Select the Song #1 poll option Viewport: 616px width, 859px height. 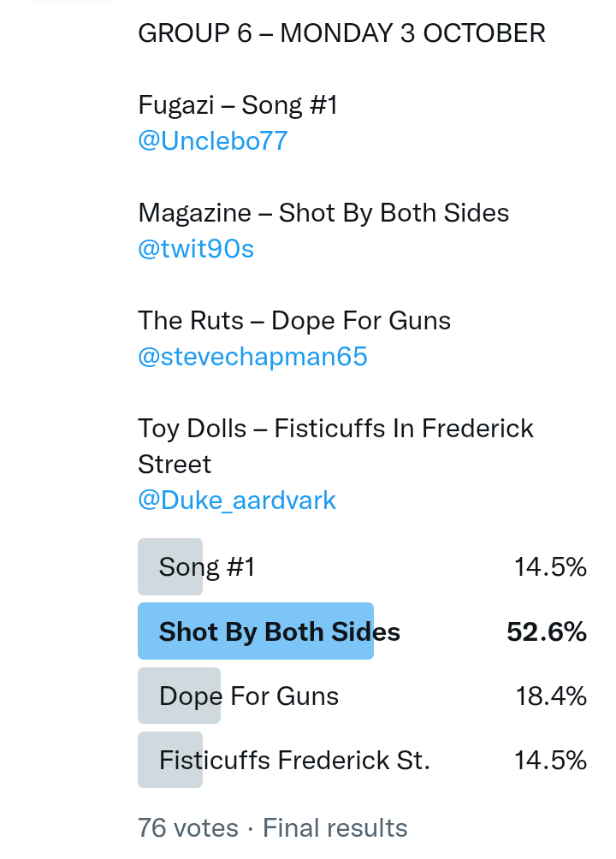pyautogui.click(x=207, y=567)
